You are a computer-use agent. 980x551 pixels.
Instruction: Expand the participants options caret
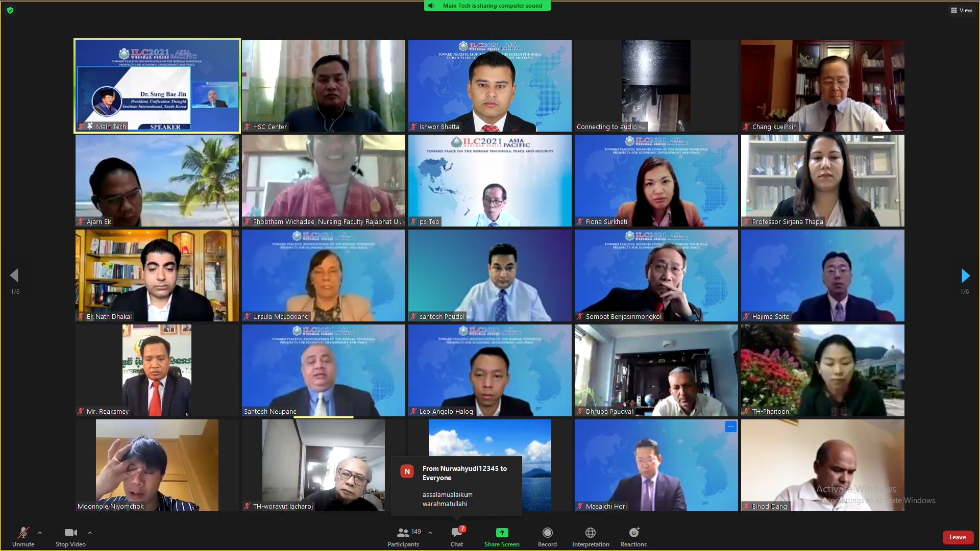point(430,533)
